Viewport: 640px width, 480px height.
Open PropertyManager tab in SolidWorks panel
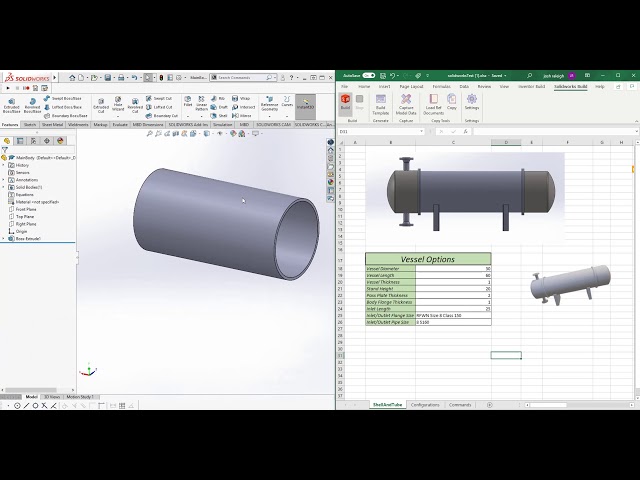[20, 141]
